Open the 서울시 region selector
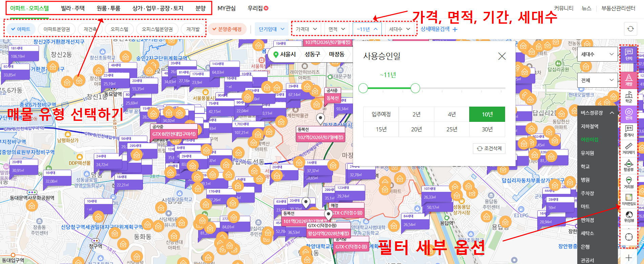Viewport: 644px width, 264px height. click(285, 54)
